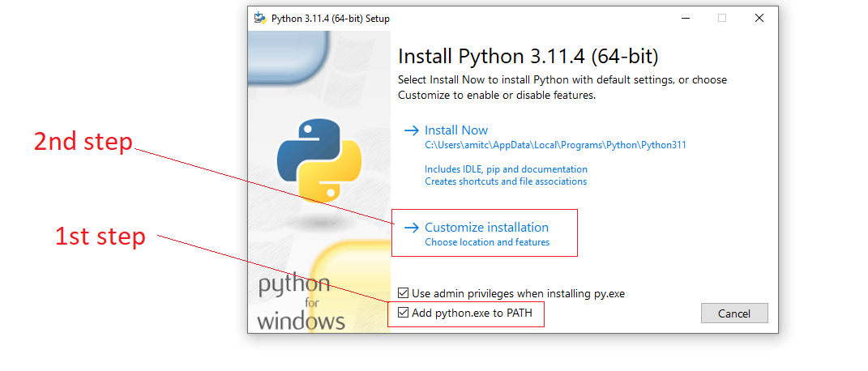
Task: Click 'Choose location and features' text
Action: coord(487,242)
